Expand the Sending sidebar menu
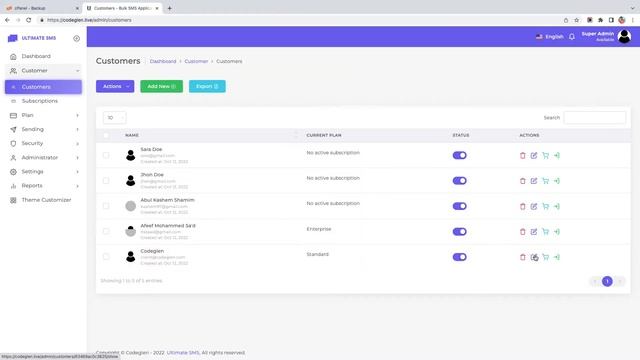 [x=43, y=129]
